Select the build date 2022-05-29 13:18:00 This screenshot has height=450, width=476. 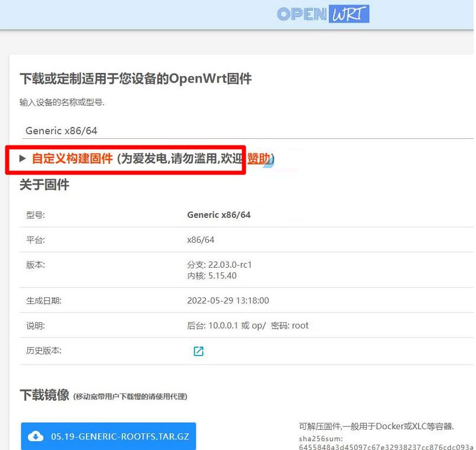pos(228,300)
